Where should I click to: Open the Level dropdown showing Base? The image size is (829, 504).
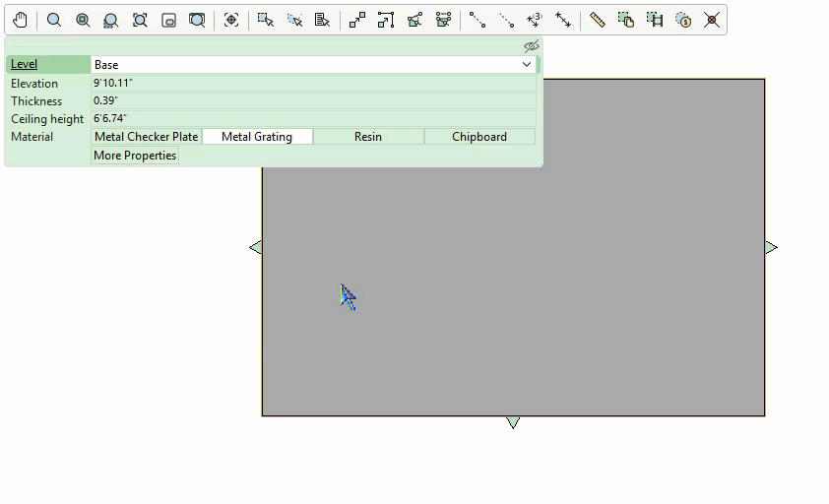314,65
